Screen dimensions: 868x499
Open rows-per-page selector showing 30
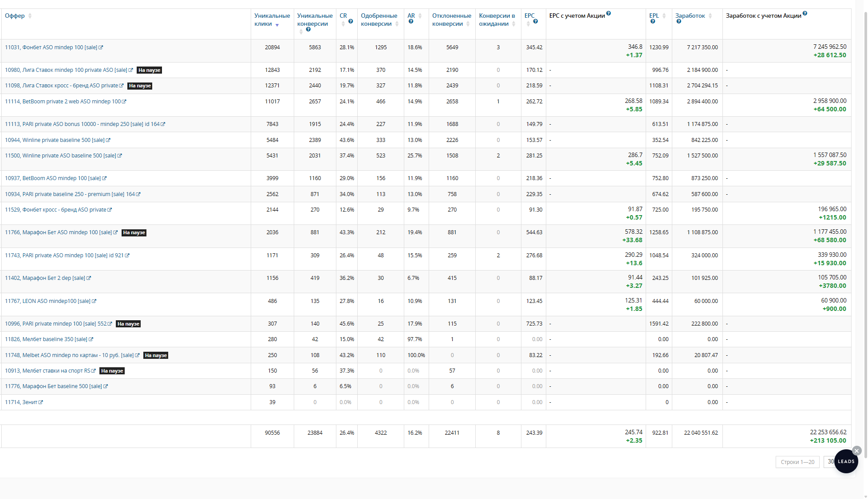829,462
